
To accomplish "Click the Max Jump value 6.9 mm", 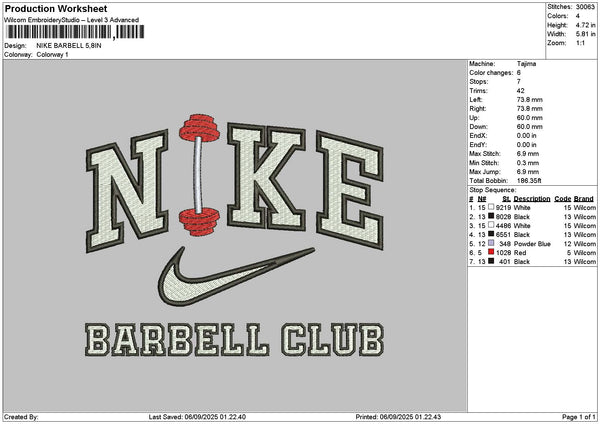I will coord(528,171).
